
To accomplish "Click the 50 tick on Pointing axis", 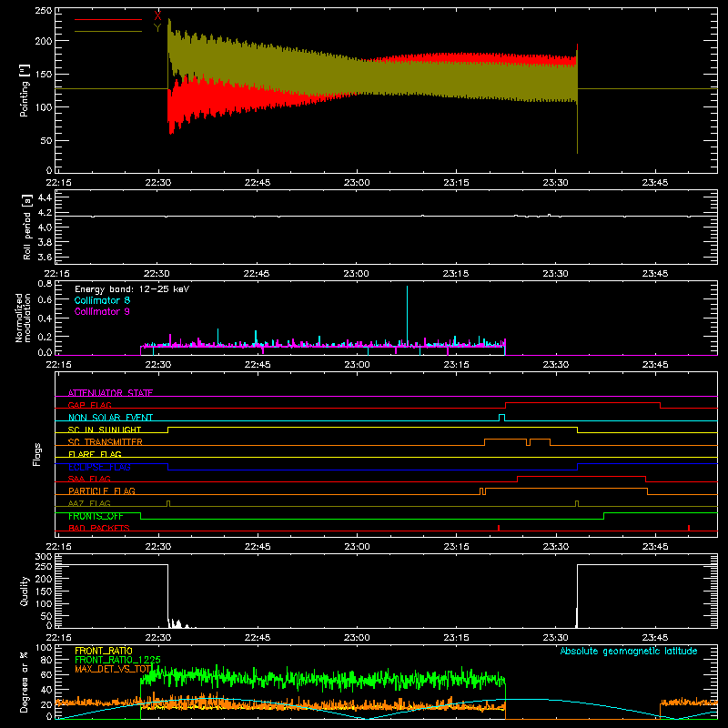I will point(46,140).
